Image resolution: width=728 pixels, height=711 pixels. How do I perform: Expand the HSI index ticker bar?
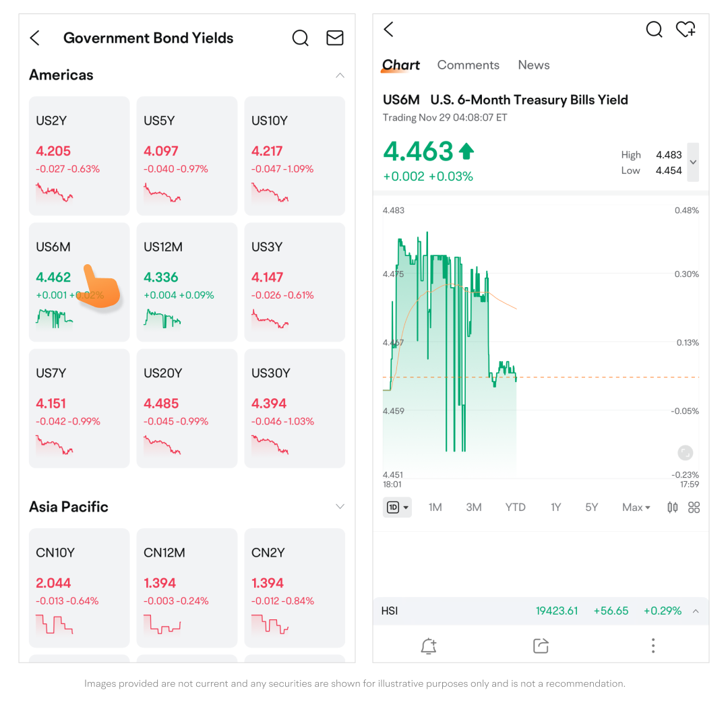click(696, 611)
